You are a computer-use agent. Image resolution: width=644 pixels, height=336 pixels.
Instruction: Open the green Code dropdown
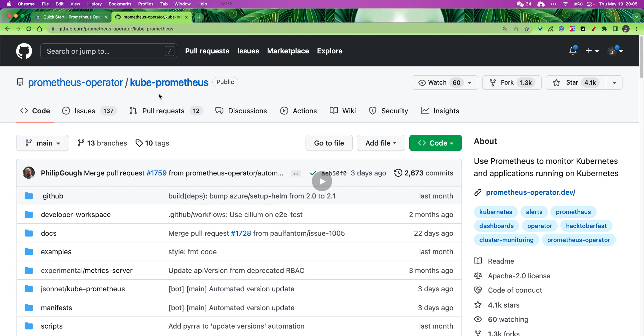coord(435,143)
